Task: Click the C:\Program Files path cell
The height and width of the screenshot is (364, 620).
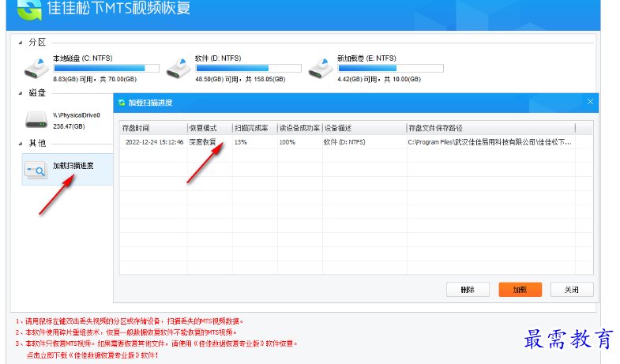Action: pyautogui.click(x=490, y=142)
